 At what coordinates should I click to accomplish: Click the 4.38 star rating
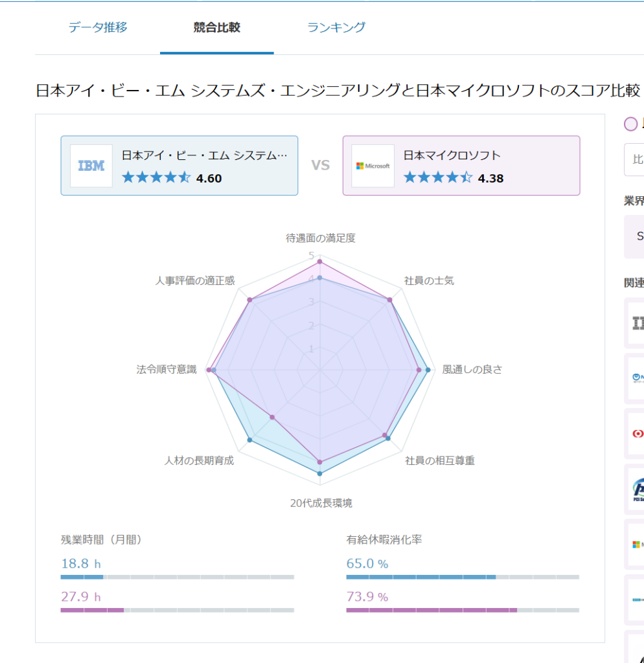[x=454, y=177]
